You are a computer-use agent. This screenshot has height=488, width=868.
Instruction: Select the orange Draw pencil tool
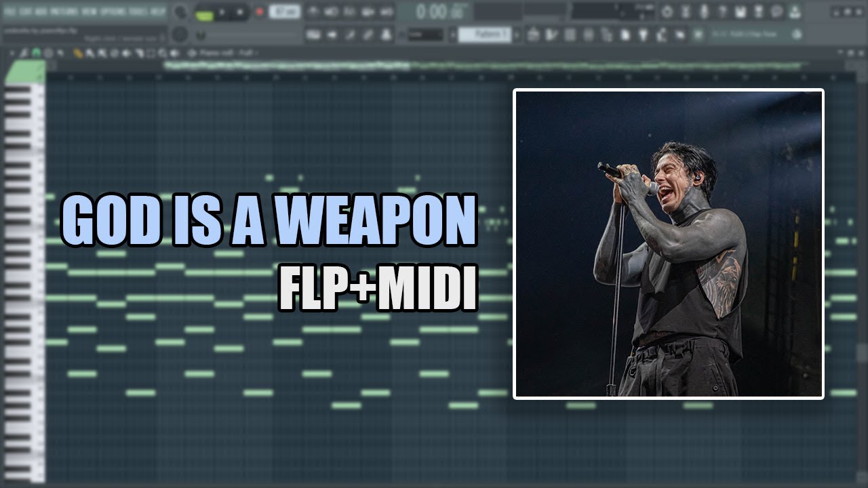(x=78, y=52)
